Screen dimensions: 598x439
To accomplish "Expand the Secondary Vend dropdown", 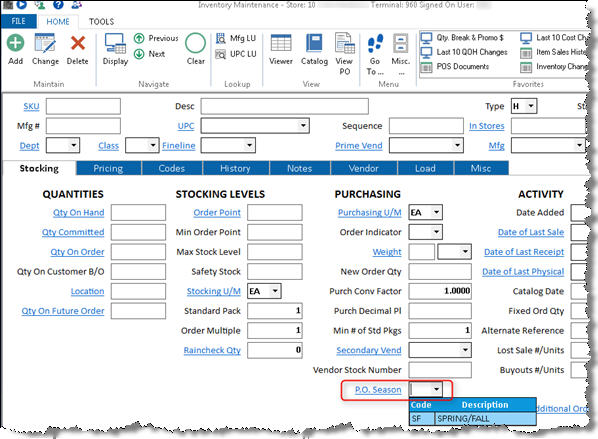I will (465, 350).
